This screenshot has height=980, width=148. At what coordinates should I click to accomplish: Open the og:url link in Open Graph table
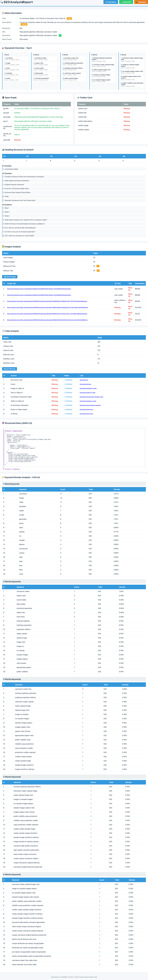pyautogui.click(x=33, y=121)
